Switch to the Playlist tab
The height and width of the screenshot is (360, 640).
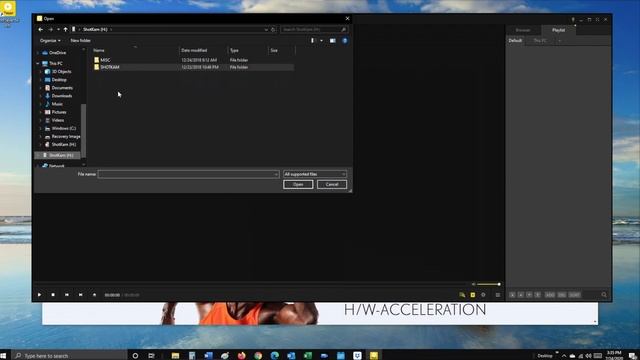pos(558,30)
